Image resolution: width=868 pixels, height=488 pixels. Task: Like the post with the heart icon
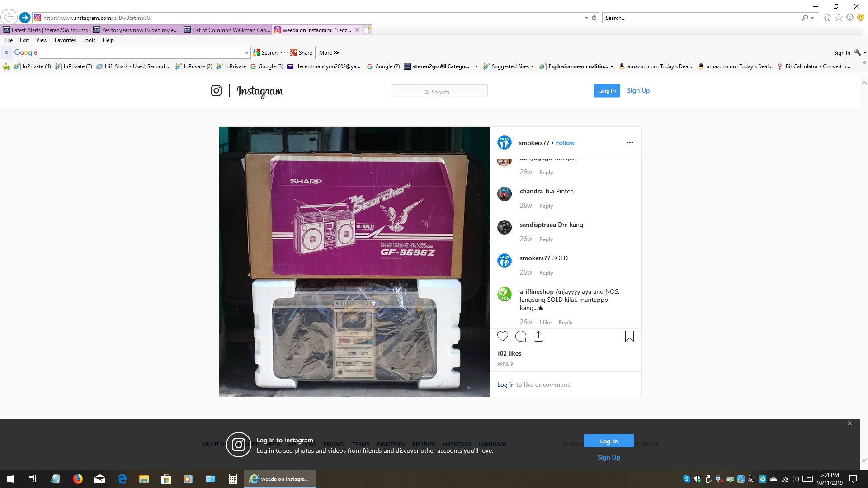(503, 336)
